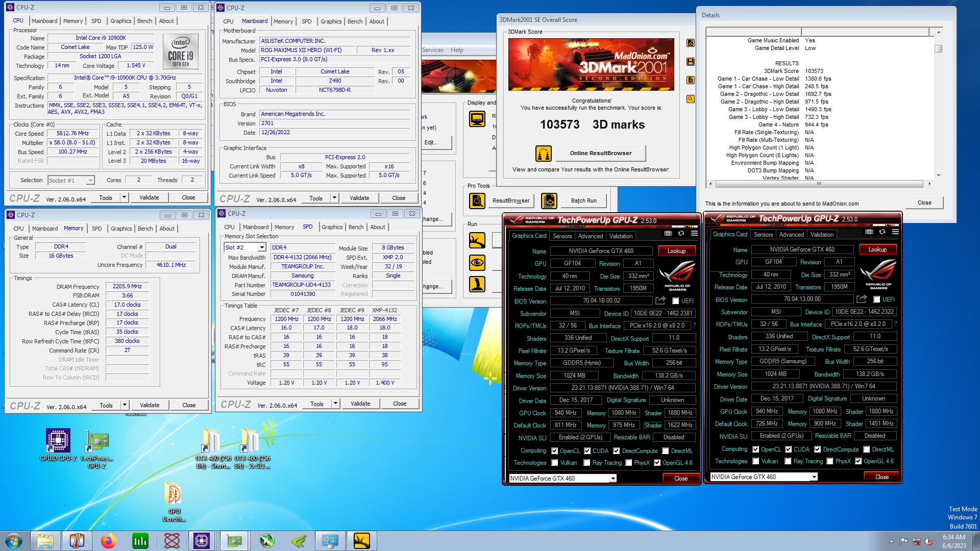Image resolution: width=980 pixels, height=551 pixels.
Task: Switch to the Advanced tab in the right GPU-Z
Action: [x=792, y=235]
